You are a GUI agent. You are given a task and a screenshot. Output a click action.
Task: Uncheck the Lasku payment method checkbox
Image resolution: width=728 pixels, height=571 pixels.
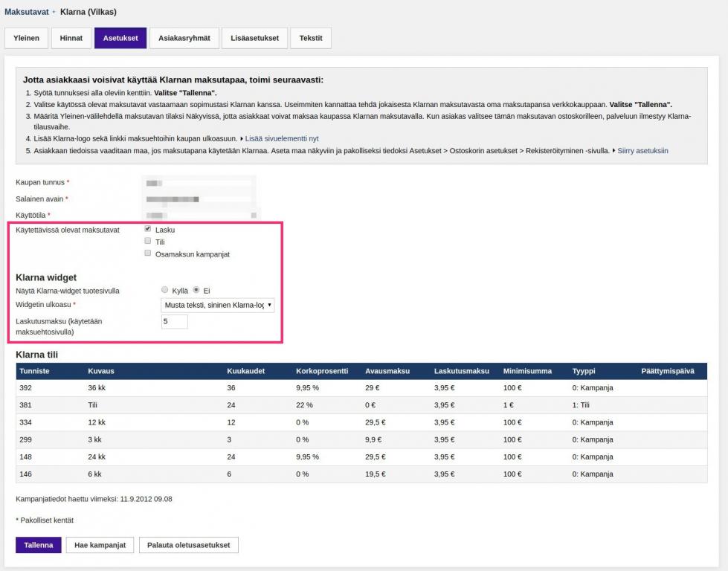point(148,229)
